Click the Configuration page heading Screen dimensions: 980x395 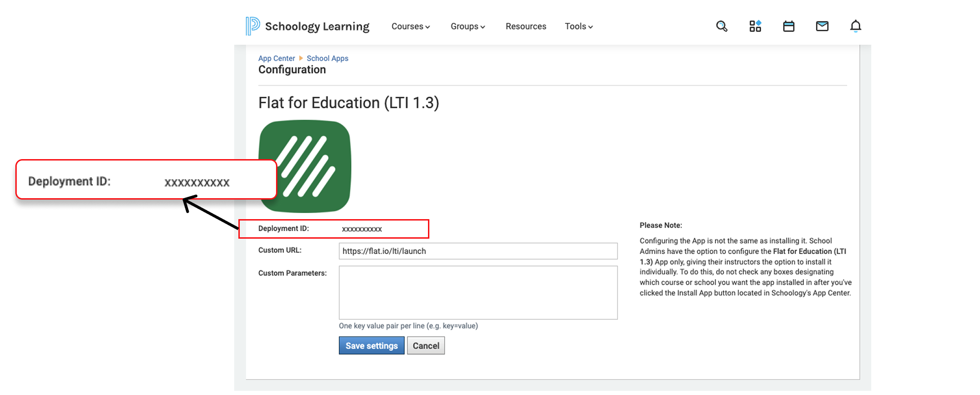tap(292, 70)
